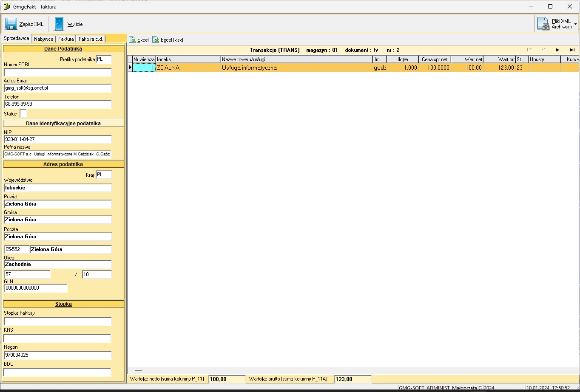This screenshot has width=580, height=392.
Task: Click the row indicator arrow of row 1
Action: click(x=130, y=68)
